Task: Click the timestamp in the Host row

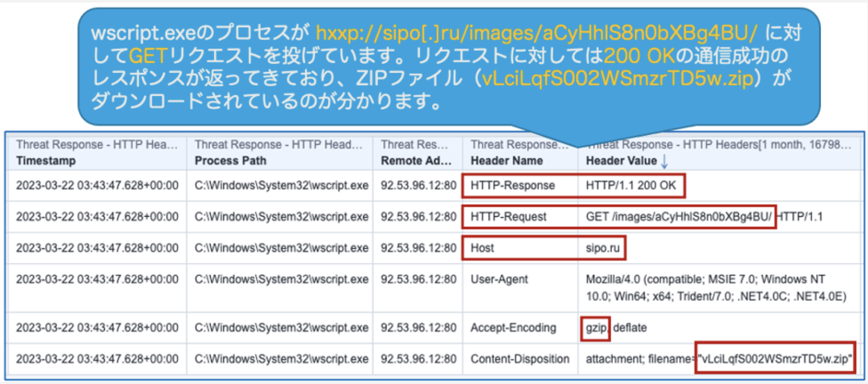Action: coord(97,248)
